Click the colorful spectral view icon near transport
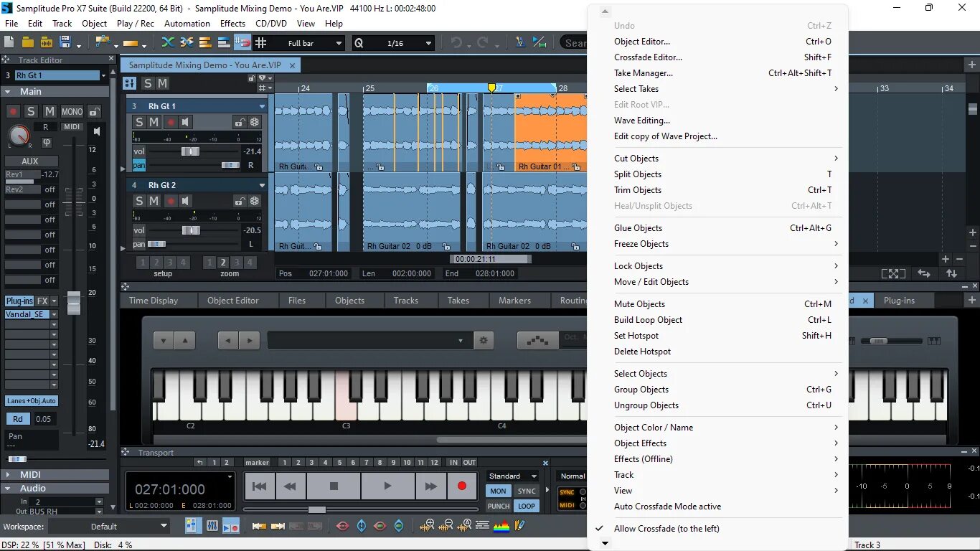The width and height of the screenshot is (980, 551). [500, 527]
